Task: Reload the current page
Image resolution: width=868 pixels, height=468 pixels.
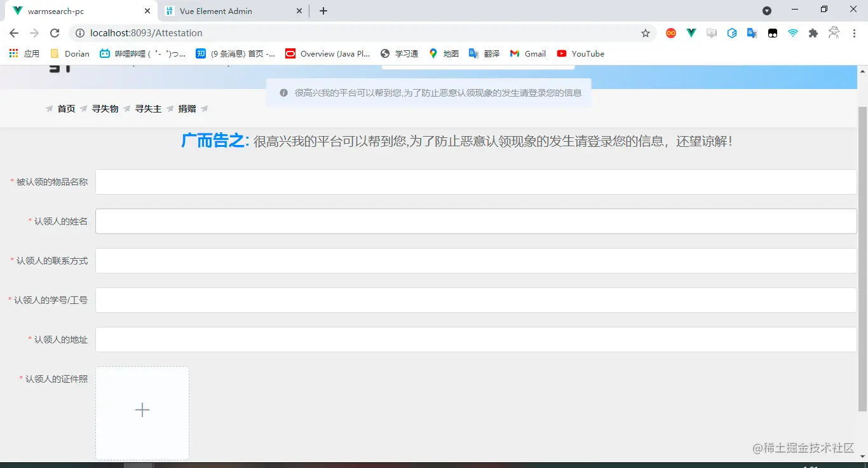Action: [x=55, y=33]
